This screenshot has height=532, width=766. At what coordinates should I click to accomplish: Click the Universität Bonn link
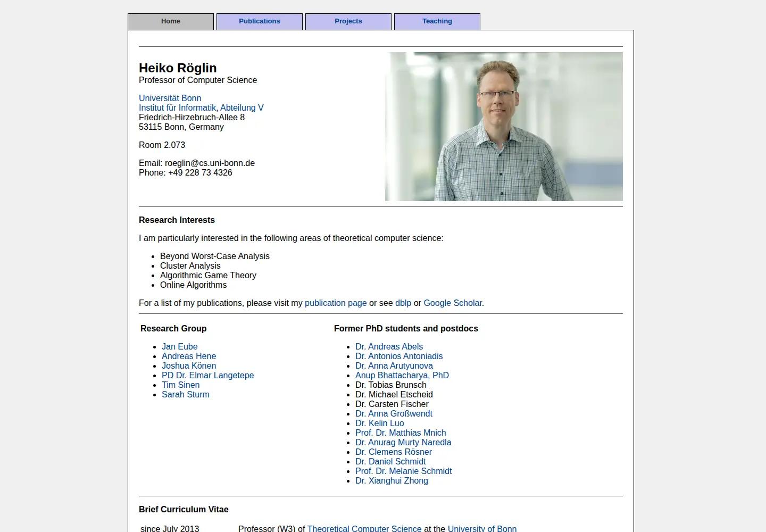[170, 98]
